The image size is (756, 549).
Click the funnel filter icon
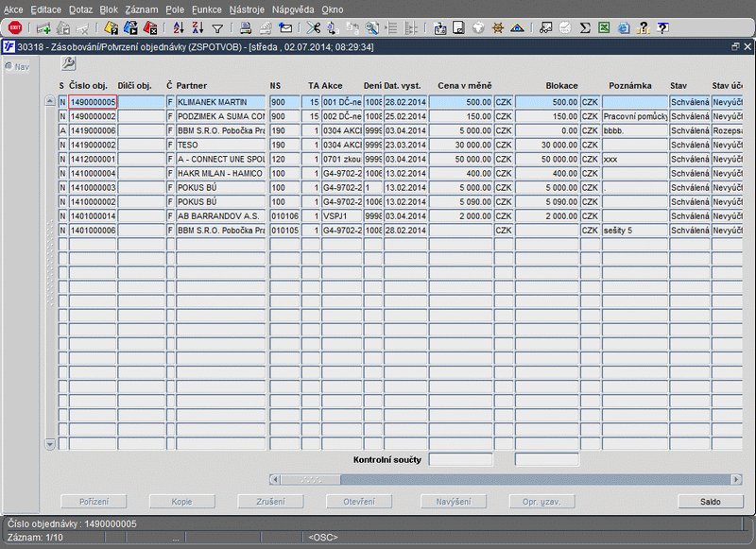pos(217,29)
